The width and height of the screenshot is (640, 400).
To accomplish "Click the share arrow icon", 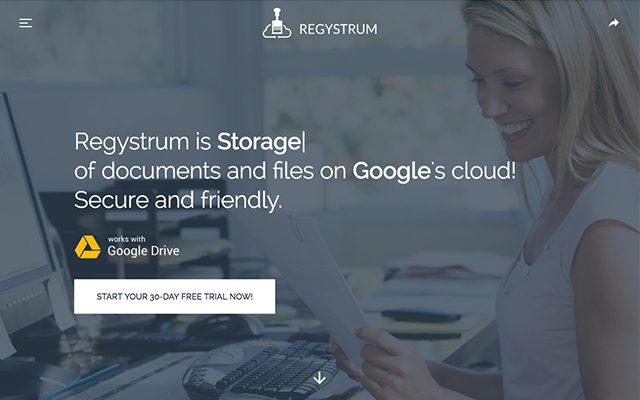I will pos(613,23).
